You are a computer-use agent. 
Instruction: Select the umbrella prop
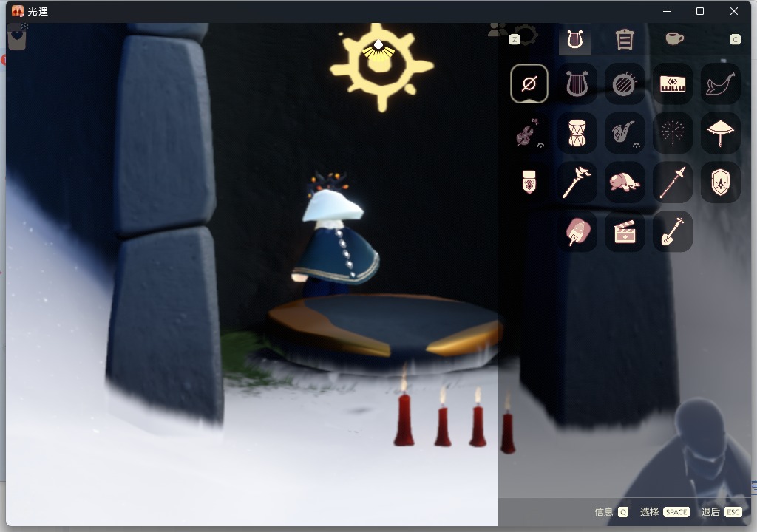click(720, 133)
